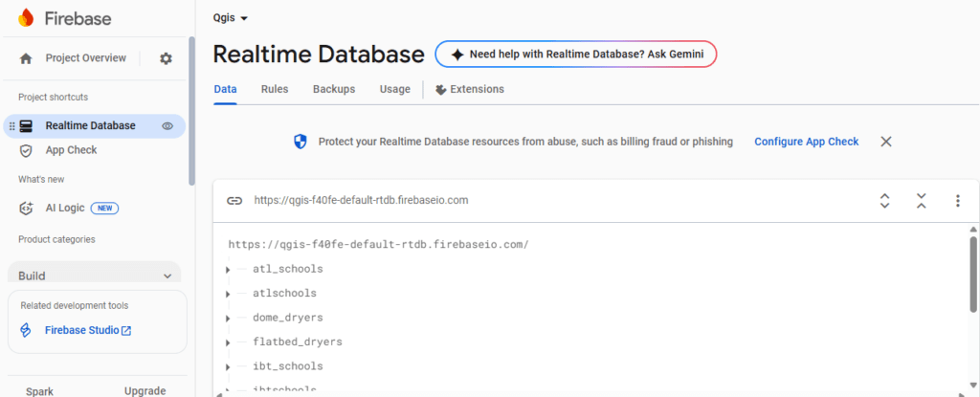Select Realtime Database in sidebar

point(95,125)
